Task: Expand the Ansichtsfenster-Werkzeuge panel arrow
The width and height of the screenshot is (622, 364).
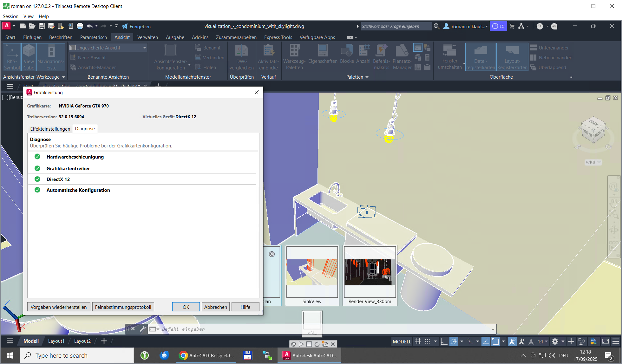Action: point(64,77)
